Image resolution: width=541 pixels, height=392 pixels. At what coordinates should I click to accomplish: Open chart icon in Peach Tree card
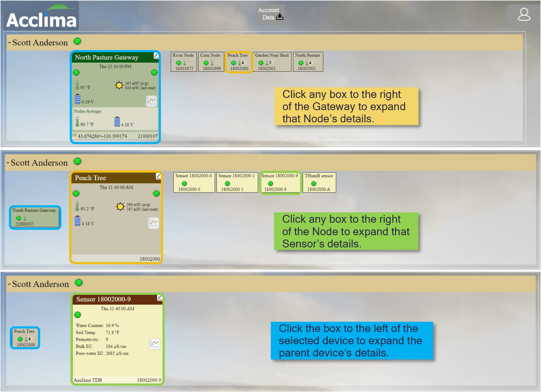[x=153, y=223]
